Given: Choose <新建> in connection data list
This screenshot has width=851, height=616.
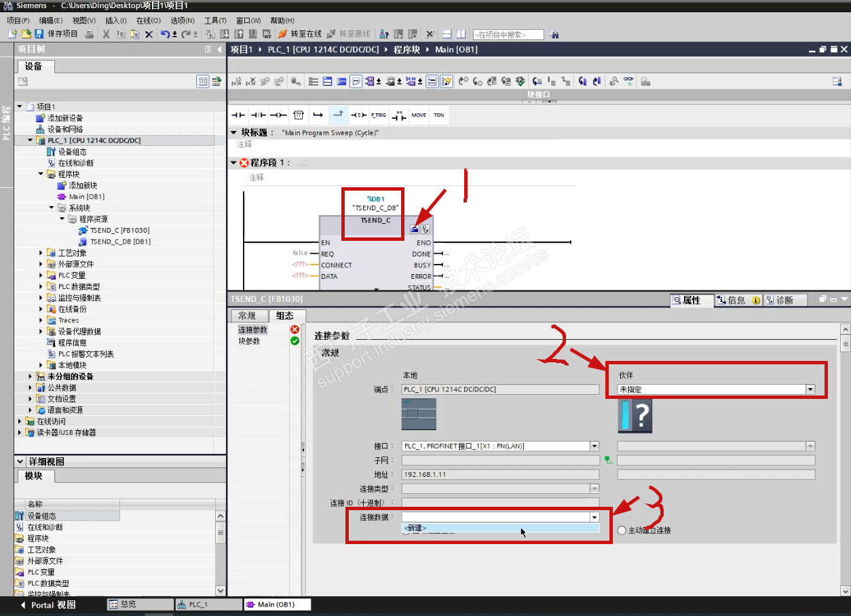Looking at the screenshot, I should pyautogui.click(x=500, y=528).
